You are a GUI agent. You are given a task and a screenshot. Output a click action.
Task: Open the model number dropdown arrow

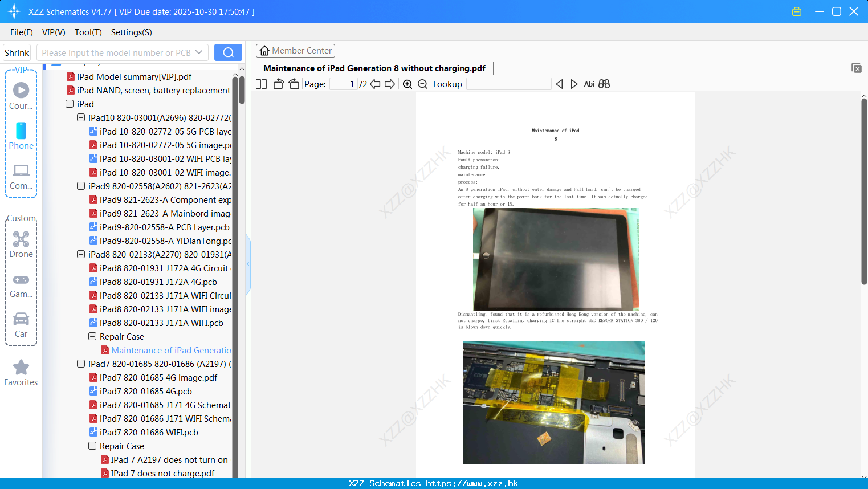(x=199, y=52)
